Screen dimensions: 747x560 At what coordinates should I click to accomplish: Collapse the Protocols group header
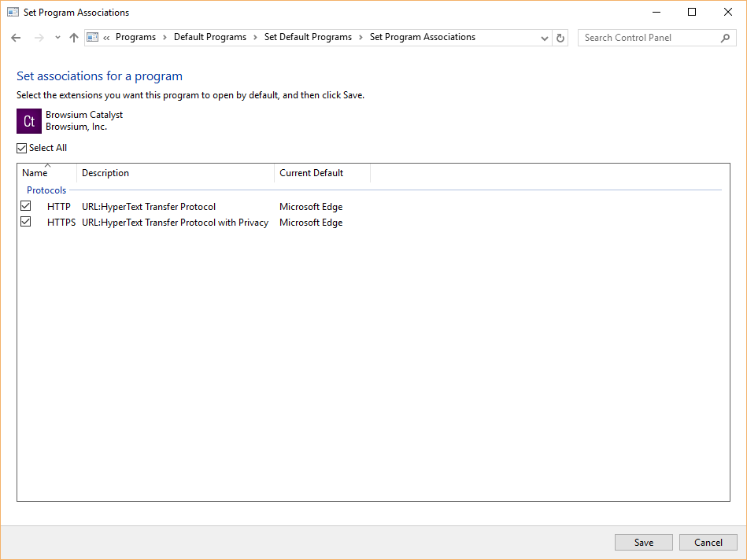click(x=46, y=190)
